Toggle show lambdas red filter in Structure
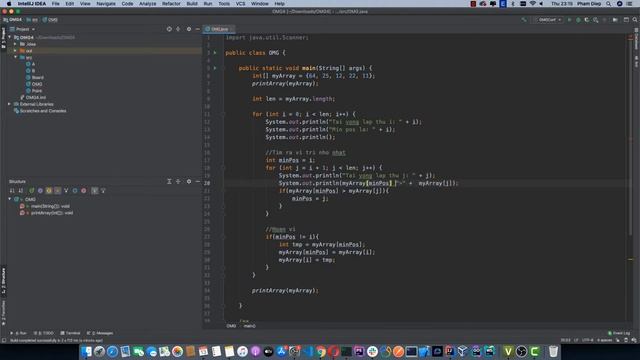Viewport: 640px width, 360px height. [x=84, y=191]
